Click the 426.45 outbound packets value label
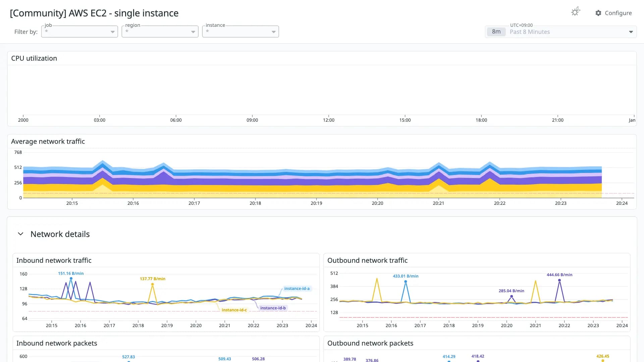This screenshot has height=362, width=644. 603,356
